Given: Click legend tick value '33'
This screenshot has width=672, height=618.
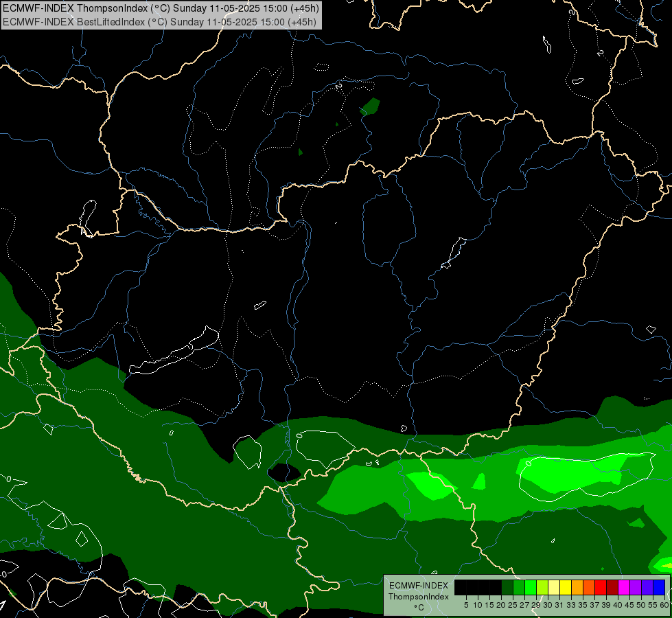Looking at the screenshot, I should pyautogui.click(x=571, y=605).
